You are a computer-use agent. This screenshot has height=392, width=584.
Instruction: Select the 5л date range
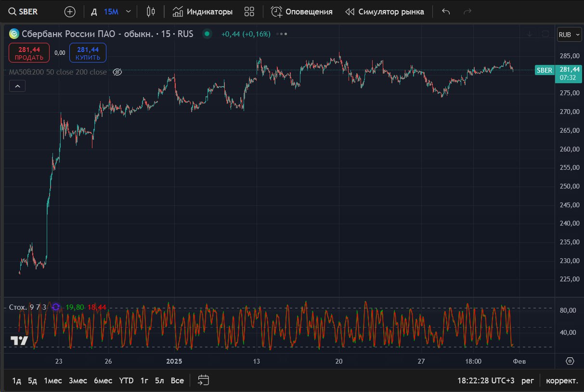click(x=159, y=380)
